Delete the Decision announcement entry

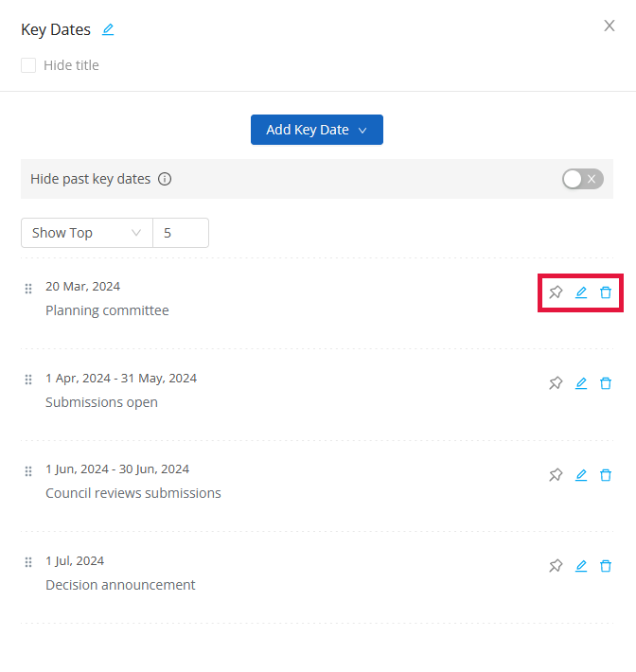point(606,566)
